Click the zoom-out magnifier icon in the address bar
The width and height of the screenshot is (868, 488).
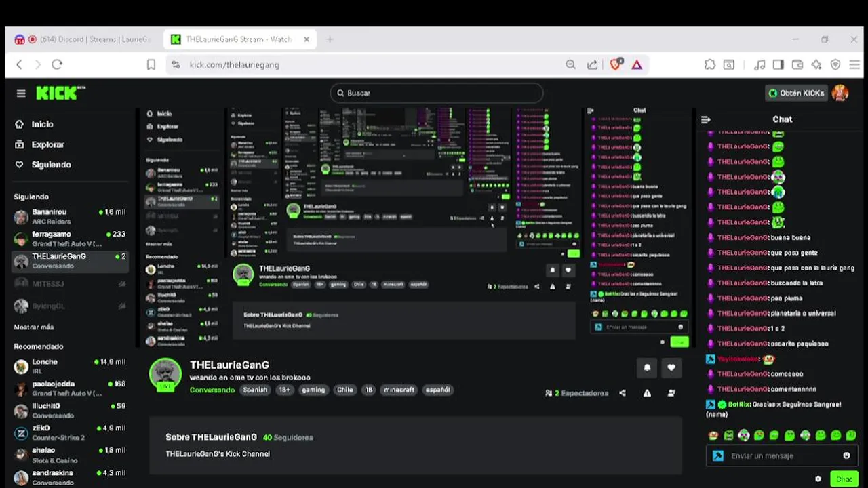click(571, 64)
